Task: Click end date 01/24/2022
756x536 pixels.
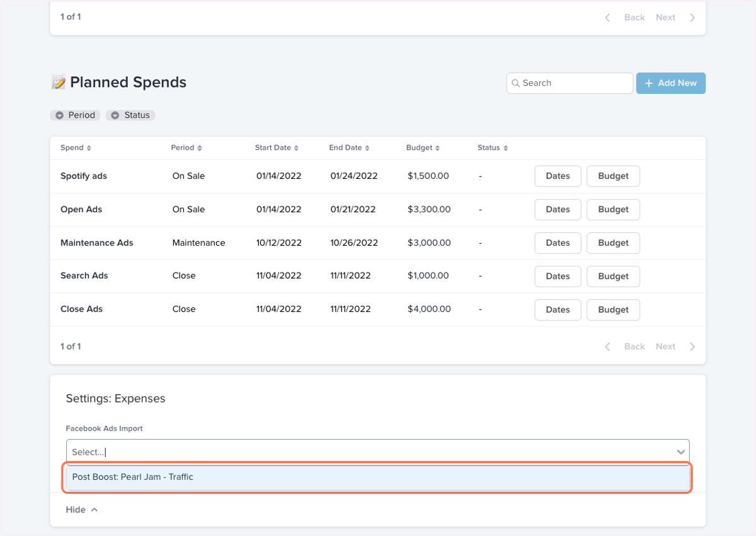Action: (x=354, y=176)
